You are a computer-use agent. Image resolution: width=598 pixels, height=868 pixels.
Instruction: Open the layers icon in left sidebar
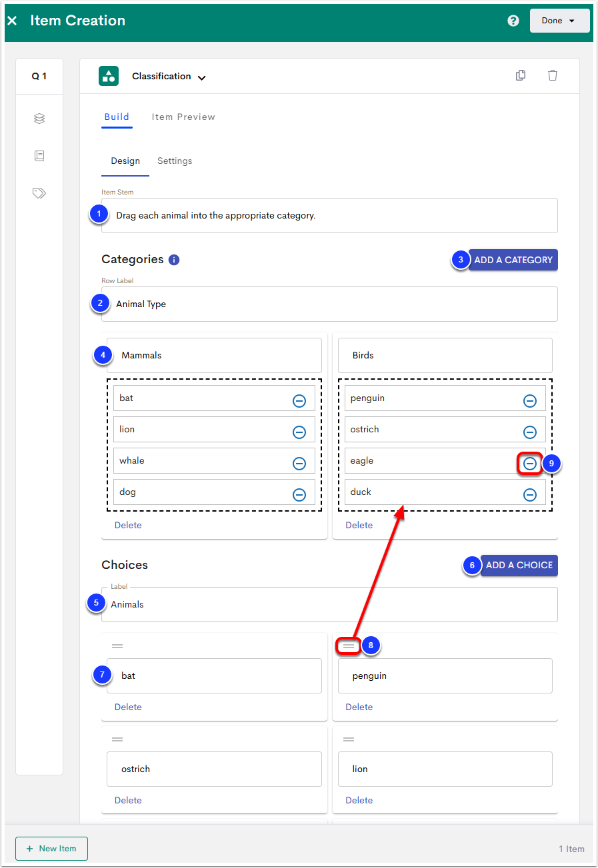39,119
